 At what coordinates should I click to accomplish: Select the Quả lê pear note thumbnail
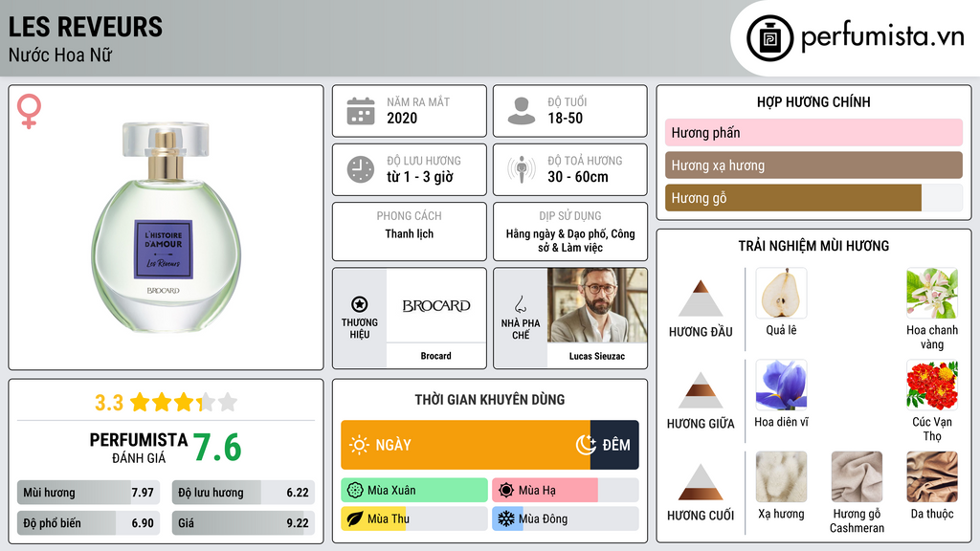click(x=781, y=293)
